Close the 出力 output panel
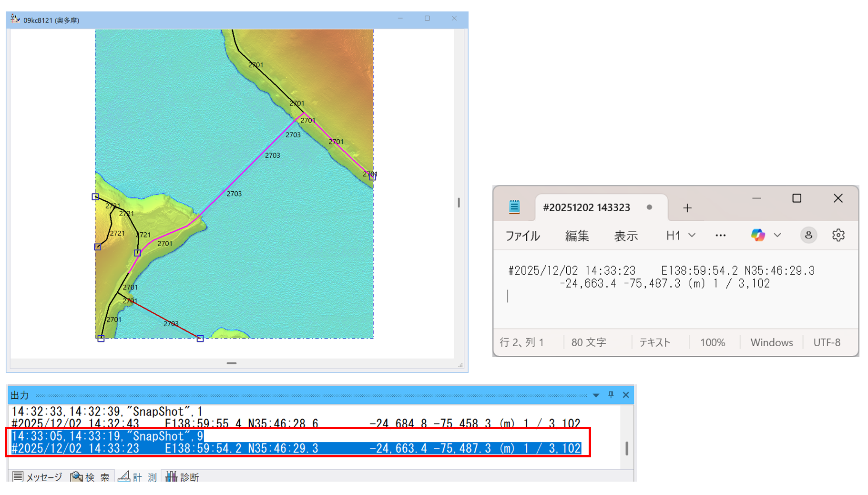Screen dimensions: 868x495 [626, 395]
